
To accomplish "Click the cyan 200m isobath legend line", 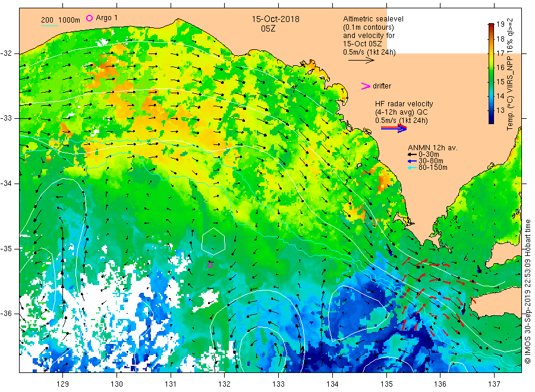I will tap(49, 26).
